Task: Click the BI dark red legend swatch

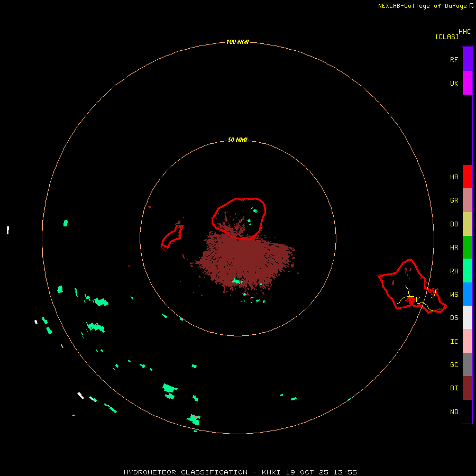Action: click(467, 388)
